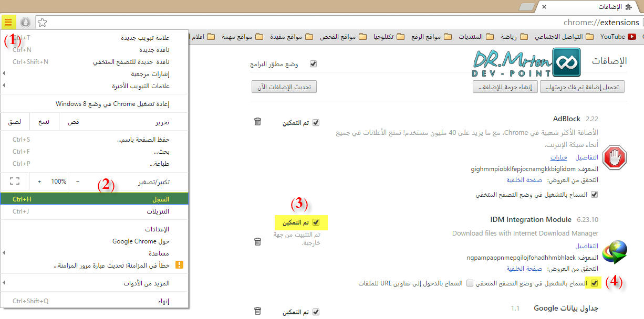644x319 pixels.
Task: Select علامة تبويب جديدة (New tab) menu item
Action: (95, 38)
